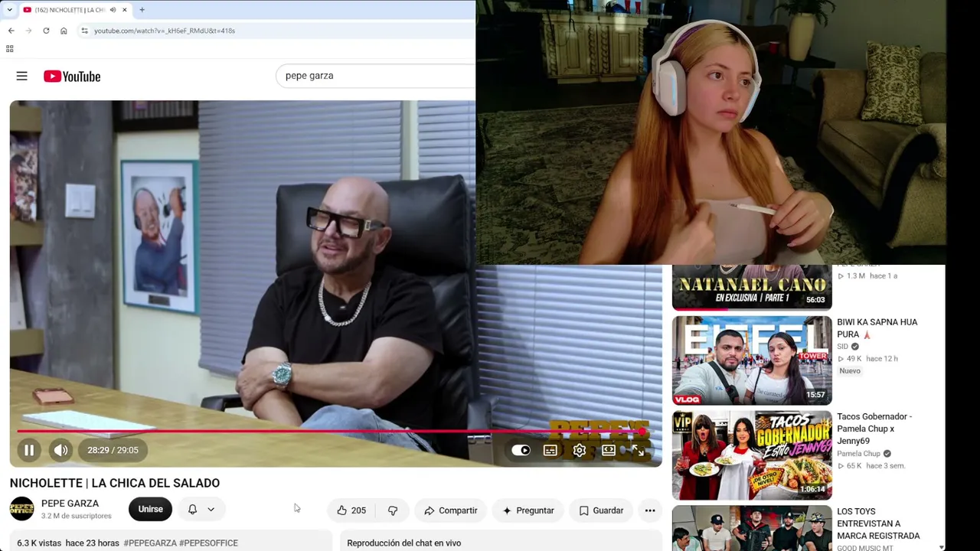Open the Eiffel Tower vlog thumbnail
This screenshot has height=551, width=980.
(752, 360)
